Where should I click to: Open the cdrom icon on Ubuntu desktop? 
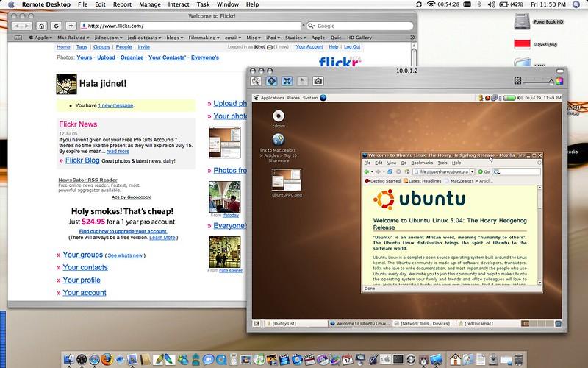click(x=279, y=116)
